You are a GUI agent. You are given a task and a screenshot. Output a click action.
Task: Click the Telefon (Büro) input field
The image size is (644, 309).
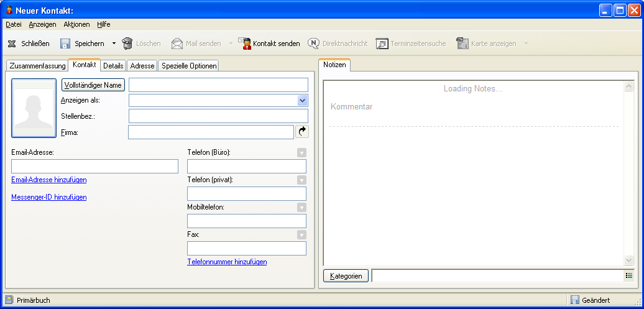[x=247, y=167]
